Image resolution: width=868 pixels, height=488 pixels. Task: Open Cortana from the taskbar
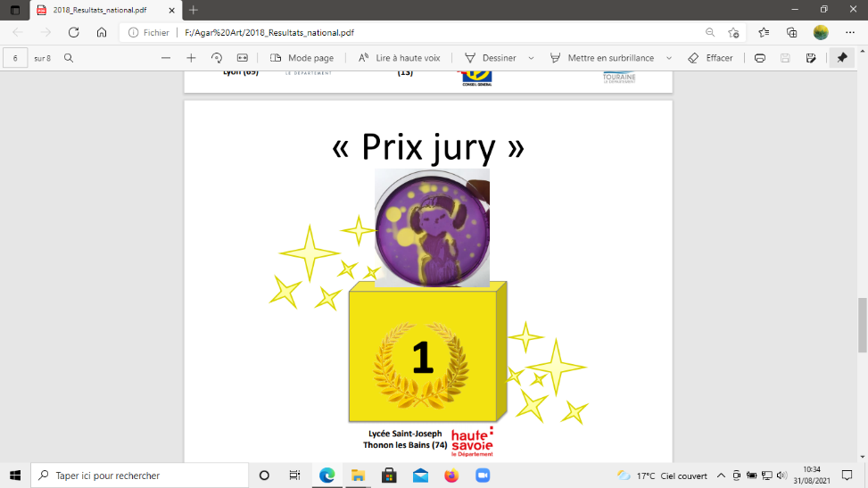point(264,476)
